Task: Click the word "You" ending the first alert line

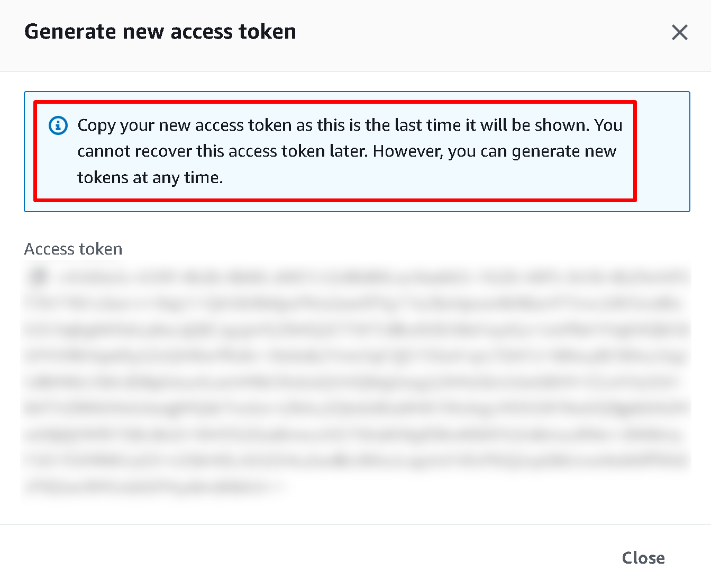Action: [x=608, y=125]
